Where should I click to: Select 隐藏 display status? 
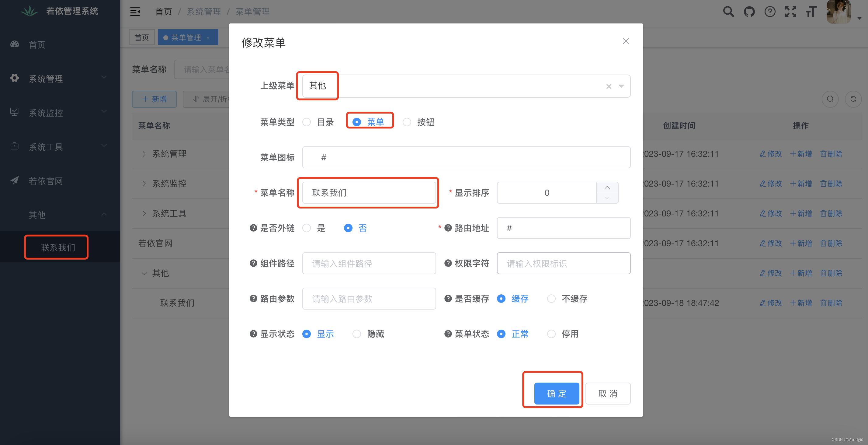[x=368, y=334]
